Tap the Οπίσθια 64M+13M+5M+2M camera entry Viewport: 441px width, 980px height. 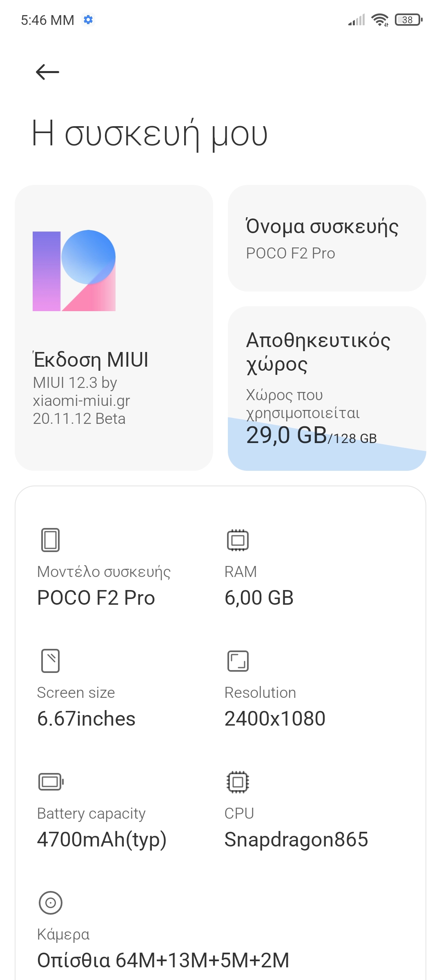click(x=163, y=960)
